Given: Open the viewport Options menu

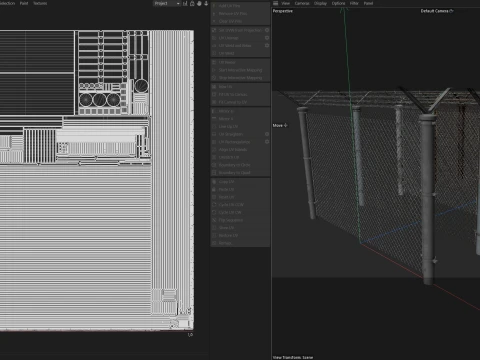Looking at the screenshot, I should [x=338, y=3].
